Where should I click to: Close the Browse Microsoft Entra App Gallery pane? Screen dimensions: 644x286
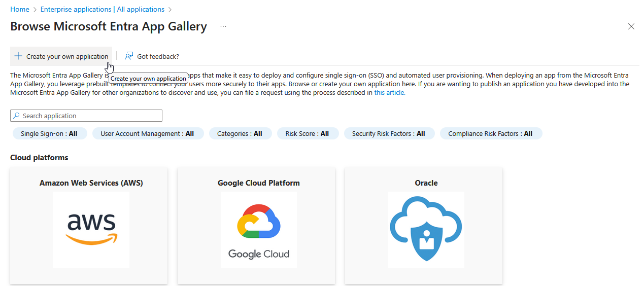coord(631,26)
